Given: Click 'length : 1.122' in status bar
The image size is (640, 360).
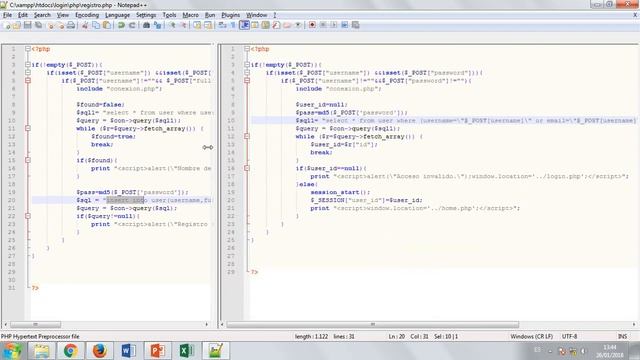Looking at the screenshot, I should pyautogui.click(x=311, y=336).
